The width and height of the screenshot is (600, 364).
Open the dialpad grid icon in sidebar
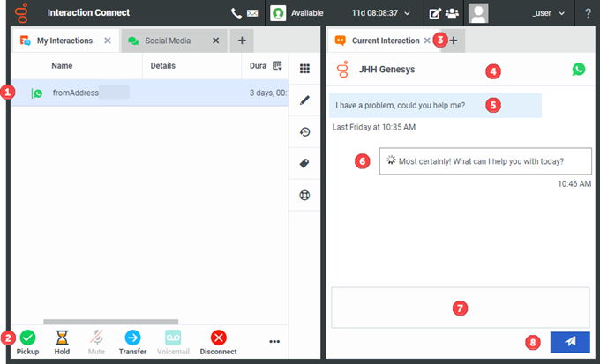pyautogui.click(x=304, y=69)
